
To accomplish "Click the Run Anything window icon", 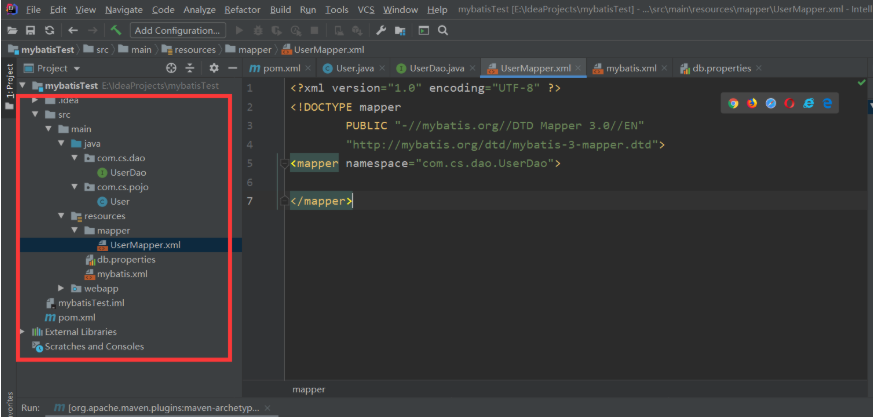I will coord(424,31).
